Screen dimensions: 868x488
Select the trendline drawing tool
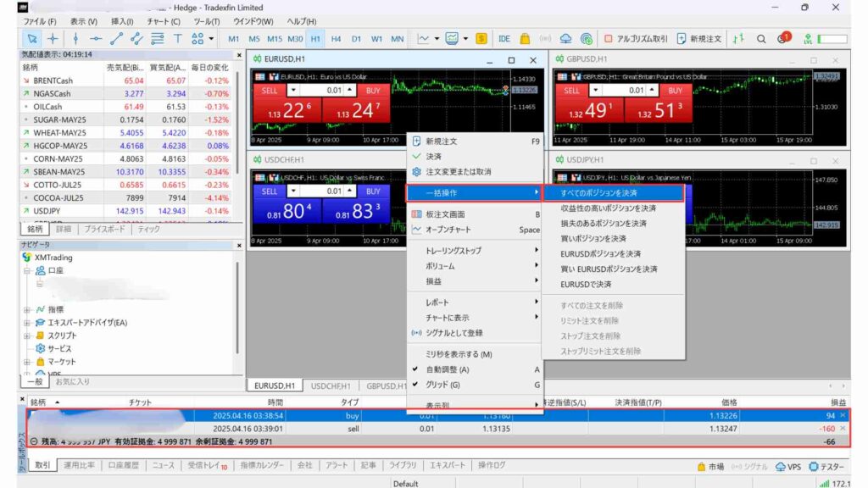tap(116, 38)
